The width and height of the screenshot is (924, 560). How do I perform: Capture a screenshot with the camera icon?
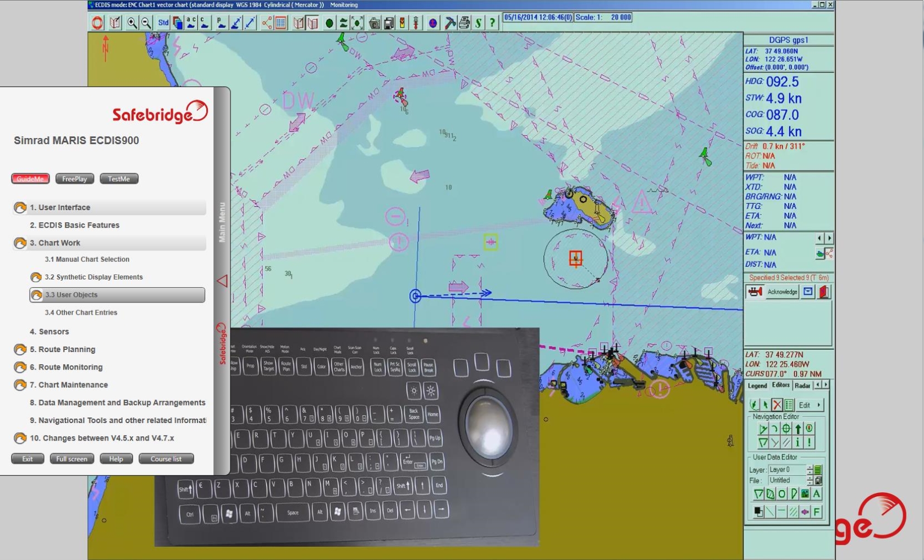pyautogui.click(x=374, y=23)
